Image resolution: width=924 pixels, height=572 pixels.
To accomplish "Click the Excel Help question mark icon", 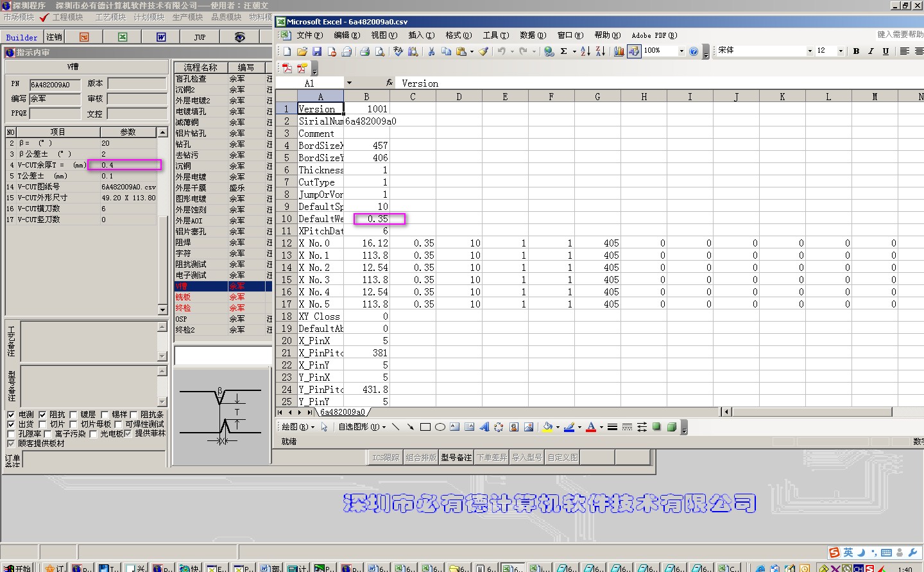I will click(694, 51).
